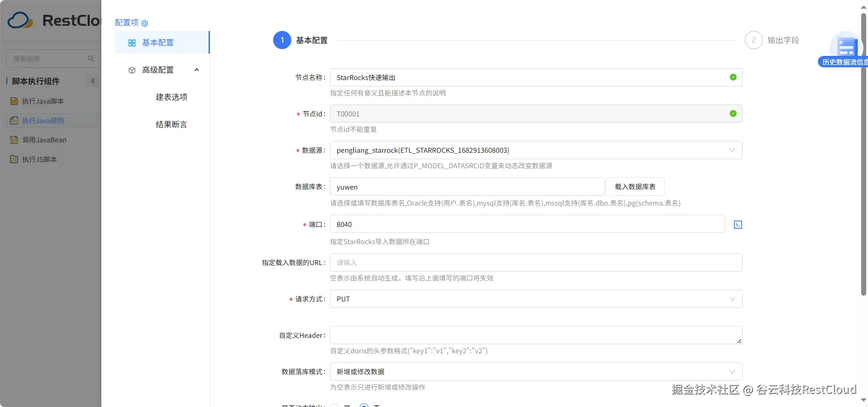This screenshot has width=868, height=407.
Task: Click the hint 为空表示只进行新增或修改操作
Action: [378, 387]
